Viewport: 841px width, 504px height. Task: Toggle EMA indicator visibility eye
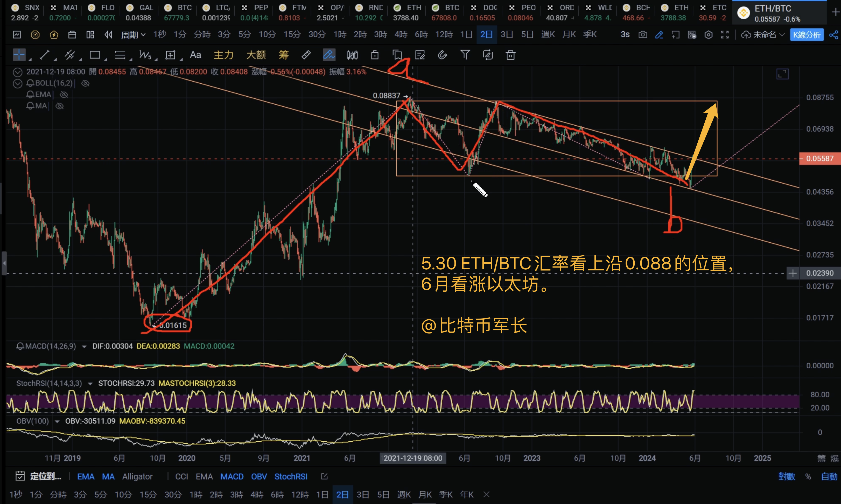click(64, 95)
